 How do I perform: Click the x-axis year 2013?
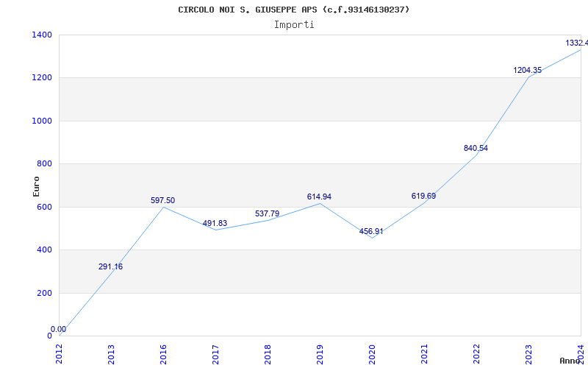[x=112, y=354]
